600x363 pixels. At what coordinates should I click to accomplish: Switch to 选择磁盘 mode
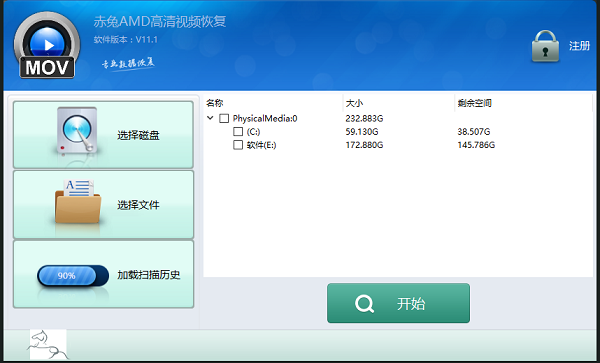[x=103, y=135]
